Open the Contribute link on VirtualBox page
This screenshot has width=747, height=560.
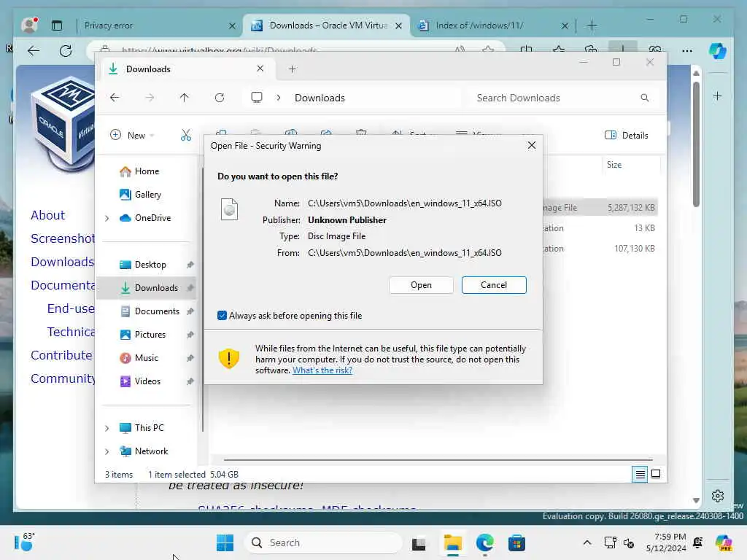(61, 355)
